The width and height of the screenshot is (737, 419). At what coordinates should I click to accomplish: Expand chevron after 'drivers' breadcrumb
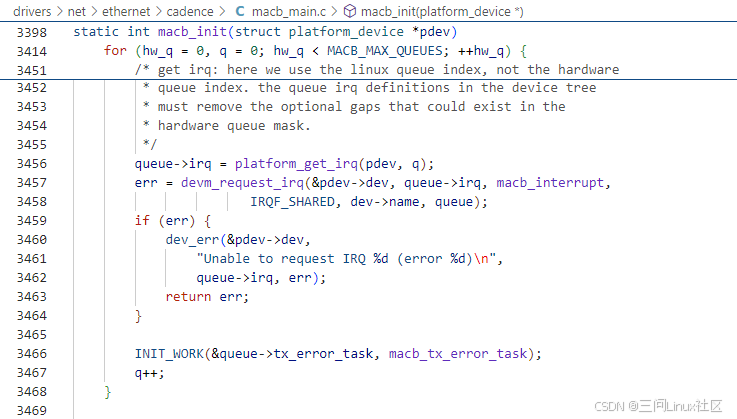[x=60, y=11]
